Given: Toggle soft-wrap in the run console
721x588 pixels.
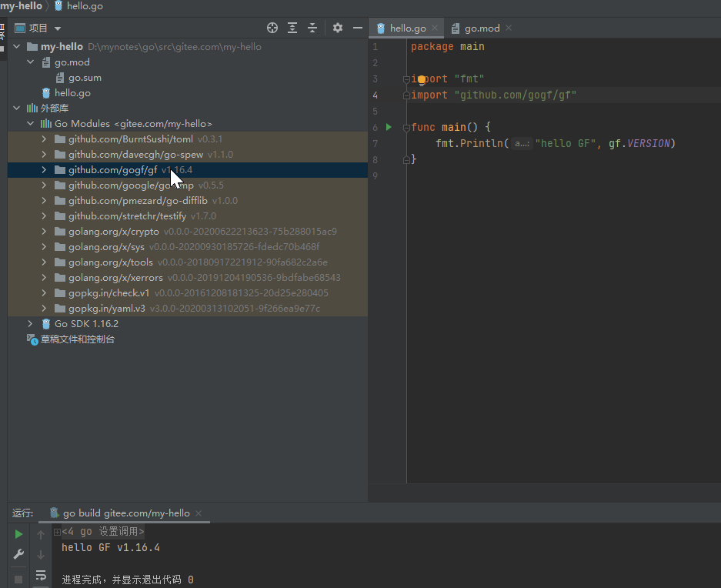Looking at the screenshot, I should 41,575.
